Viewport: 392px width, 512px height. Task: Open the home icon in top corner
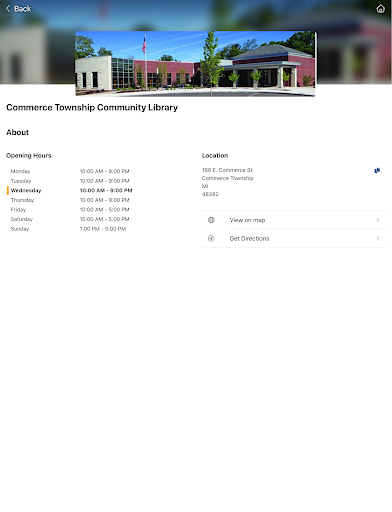(380, 9)
